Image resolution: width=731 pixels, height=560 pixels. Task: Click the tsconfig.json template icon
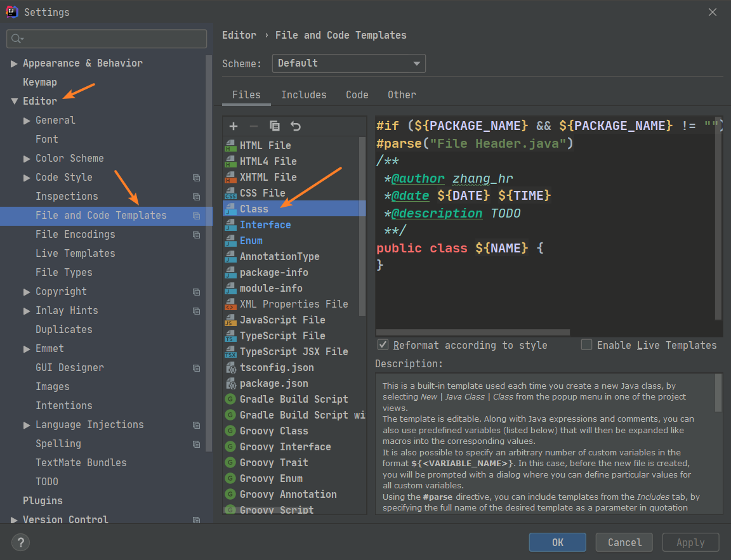click(230, 368)
